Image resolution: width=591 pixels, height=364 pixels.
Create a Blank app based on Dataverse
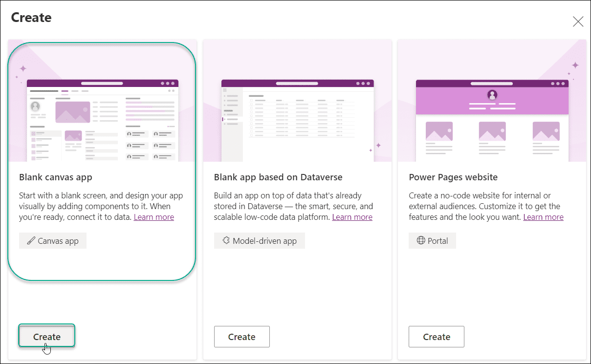pyautogui.click(x=241, y=336)
